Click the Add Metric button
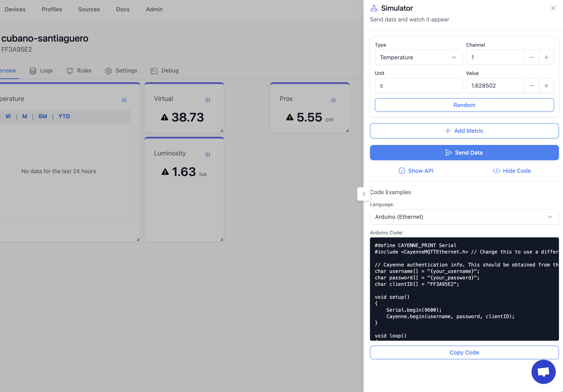This screenshot has height=392, width=563. 464,131
